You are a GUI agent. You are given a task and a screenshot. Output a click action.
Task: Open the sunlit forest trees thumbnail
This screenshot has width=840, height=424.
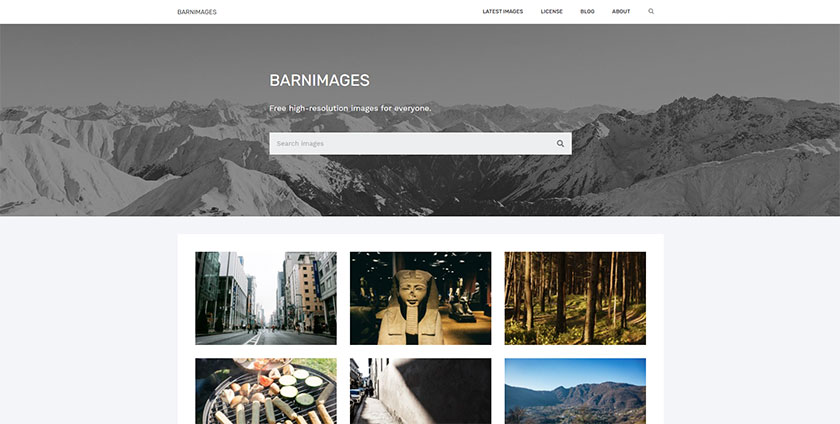[x=575, y=298]
